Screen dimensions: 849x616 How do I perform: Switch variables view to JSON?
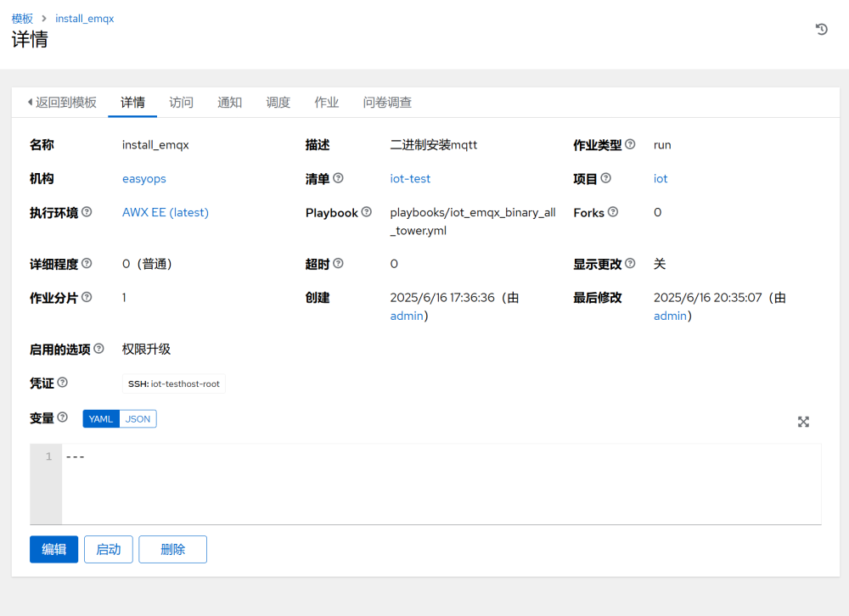coord(138,418)
